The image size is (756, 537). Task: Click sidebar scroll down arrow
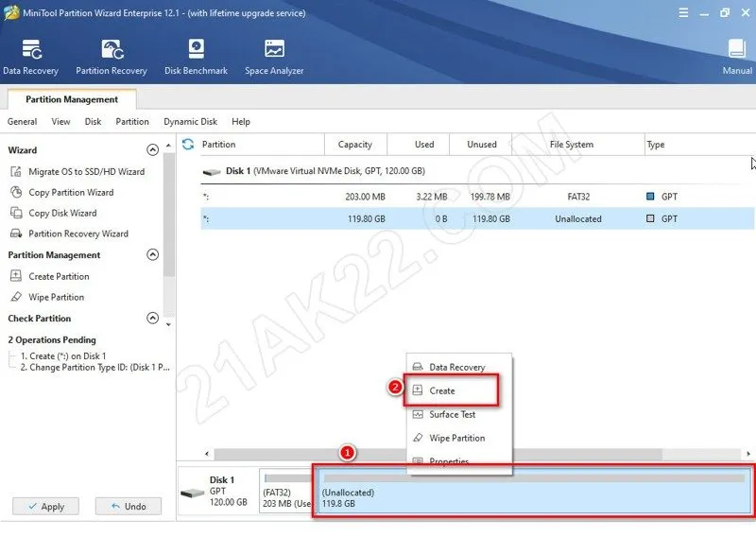click(168, 324)
